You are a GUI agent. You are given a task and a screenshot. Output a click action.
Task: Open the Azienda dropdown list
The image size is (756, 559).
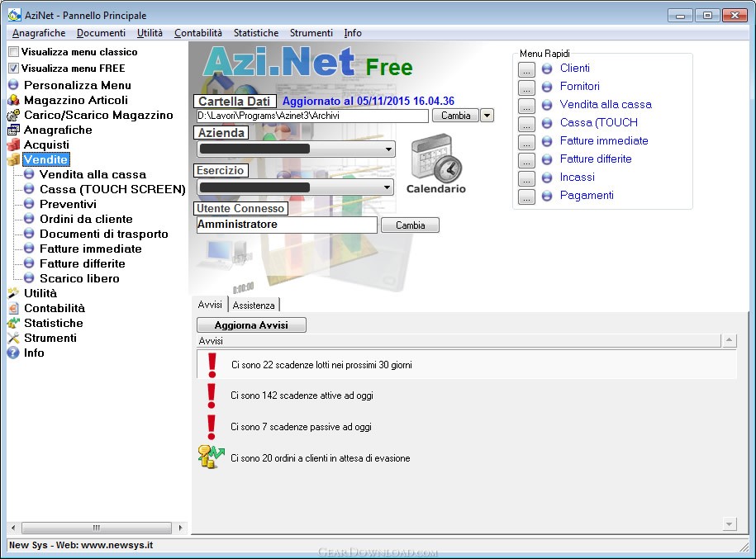(388, 149)
